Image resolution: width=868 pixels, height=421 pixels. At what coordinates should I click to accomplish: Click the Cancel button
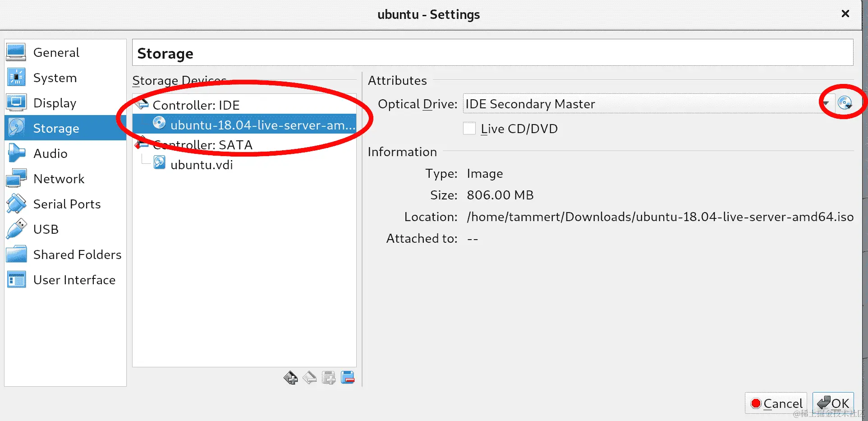coord(776,403)
